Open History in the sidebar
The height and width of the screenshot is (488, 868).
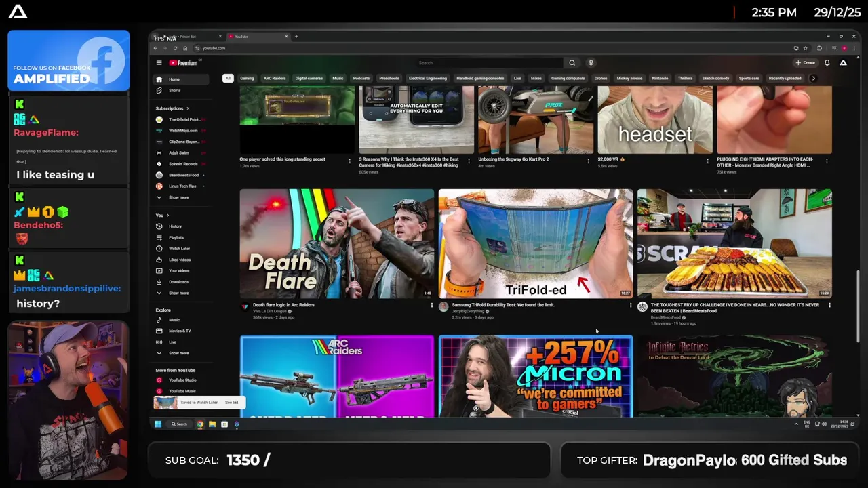[181, 226]
